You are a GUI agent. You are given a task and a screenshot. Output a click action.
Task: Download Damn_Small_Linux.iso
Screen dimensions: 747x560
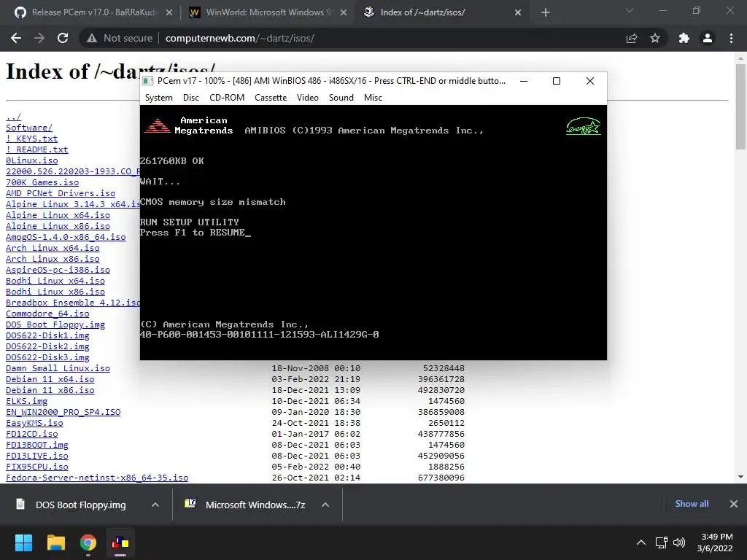click(58, 368)
